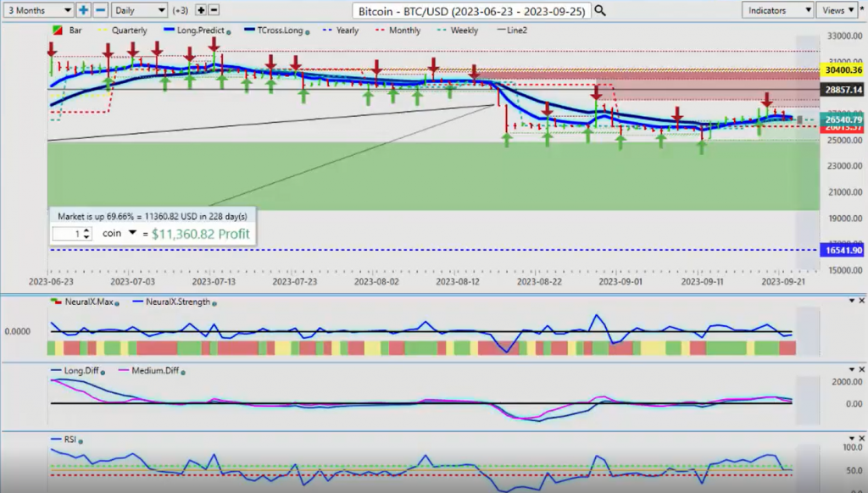
Task: Click the 2023-09-01 date axis label
Action: (x=620, y=281)
